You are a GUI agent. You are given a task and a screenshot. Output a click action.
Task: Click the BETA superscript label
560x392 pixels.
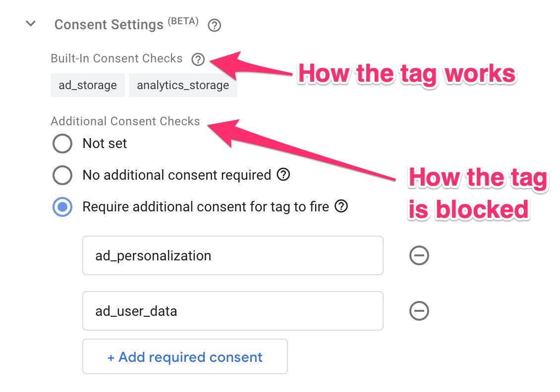tap(183, 21)
